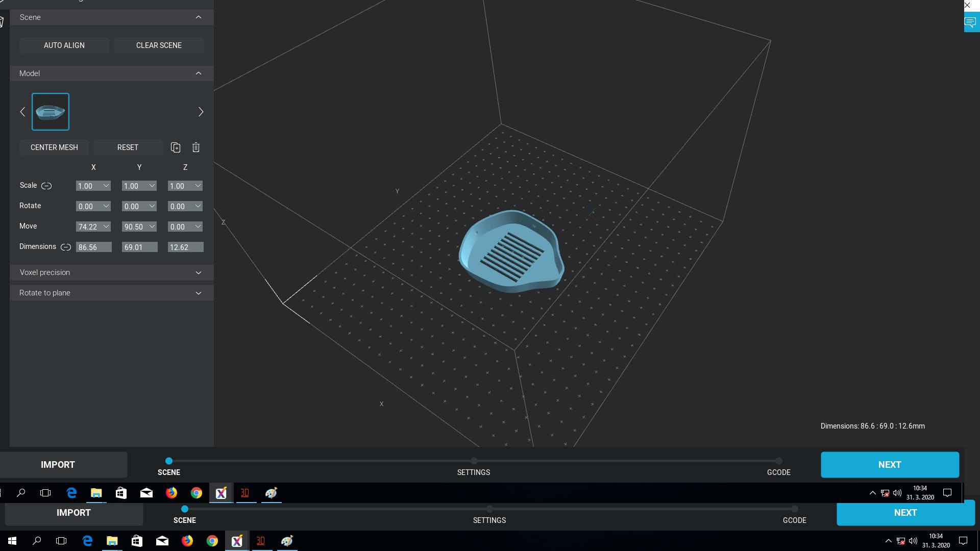Jump to the SETTINGS step marker
The width and height of the screenshot is (980, 551).
click(474, 461)
